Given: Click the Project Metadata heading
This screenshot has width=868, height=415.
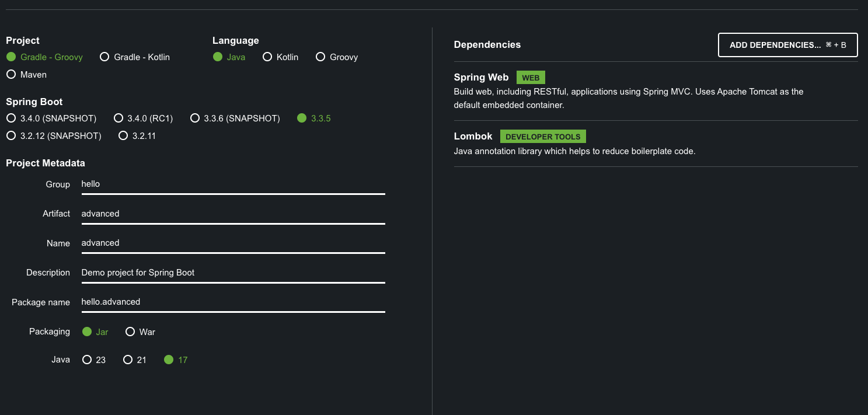Looking at the screenshot, I should point(46,163).
